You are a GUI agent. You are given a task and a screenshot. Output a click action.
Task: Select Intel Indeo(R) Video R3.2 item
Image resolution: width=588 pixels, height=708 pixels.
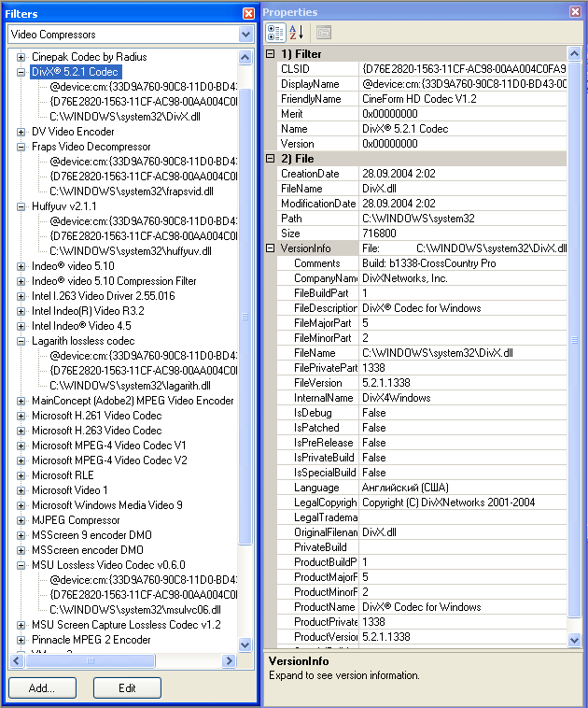coord(88,311)
